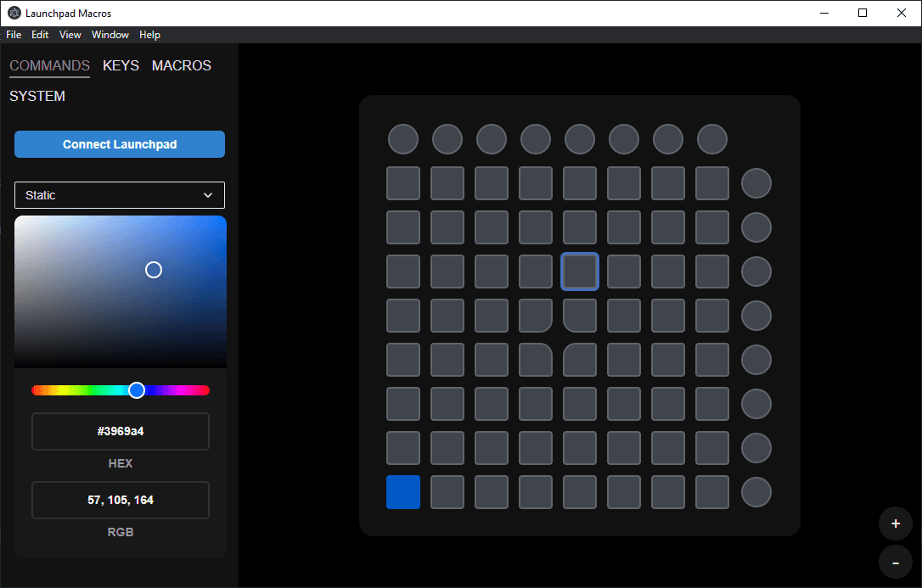Pick the bright blue top-right corner of color area

click(222, 219)
